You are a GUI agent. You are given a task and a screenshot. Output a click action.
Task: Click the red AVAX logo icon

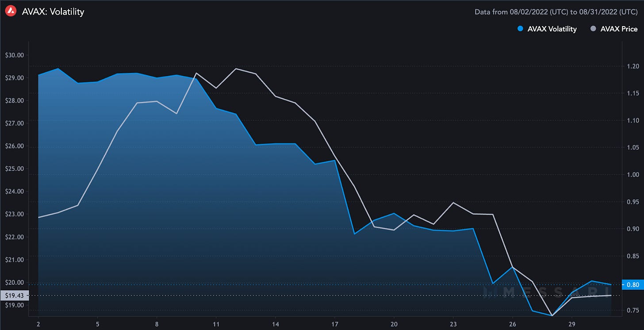coord(11,12)
